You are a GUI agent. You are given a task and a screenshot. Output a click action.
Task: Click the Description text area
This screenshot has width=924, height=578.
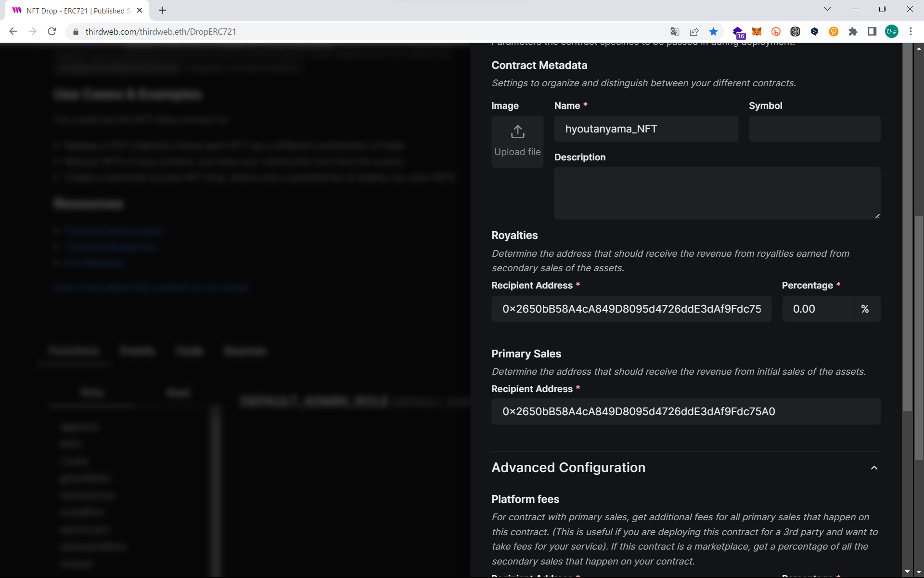click(x=717, y=193)
